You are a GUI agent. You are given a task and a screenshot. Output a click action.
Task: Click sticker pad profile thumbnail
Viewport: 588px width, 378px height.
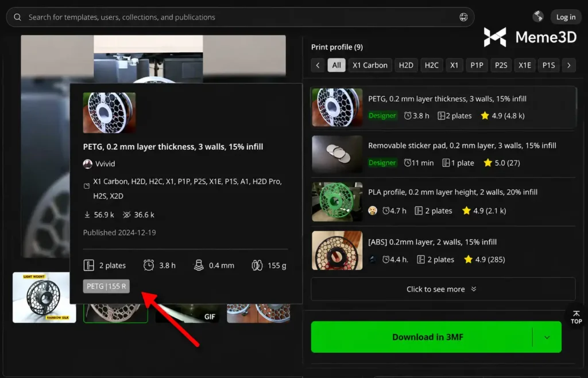(337, 154)
